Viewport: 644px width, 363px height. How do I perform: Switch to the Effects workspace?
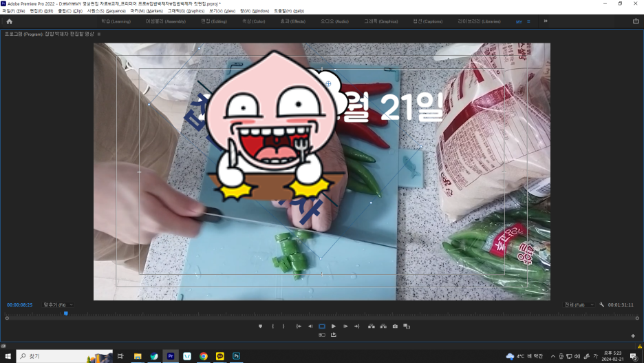click(293, 21)
